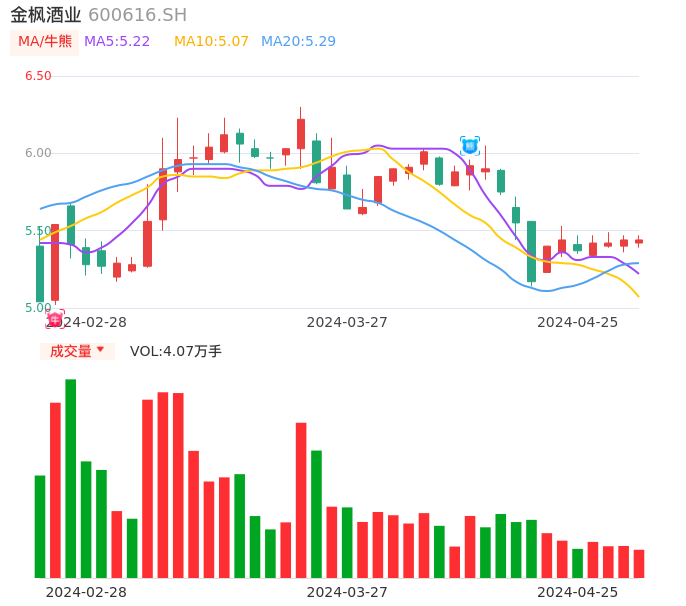Select the MA/牛熊 indicator tab
686x606 pixels.
(x=45, y=42)
